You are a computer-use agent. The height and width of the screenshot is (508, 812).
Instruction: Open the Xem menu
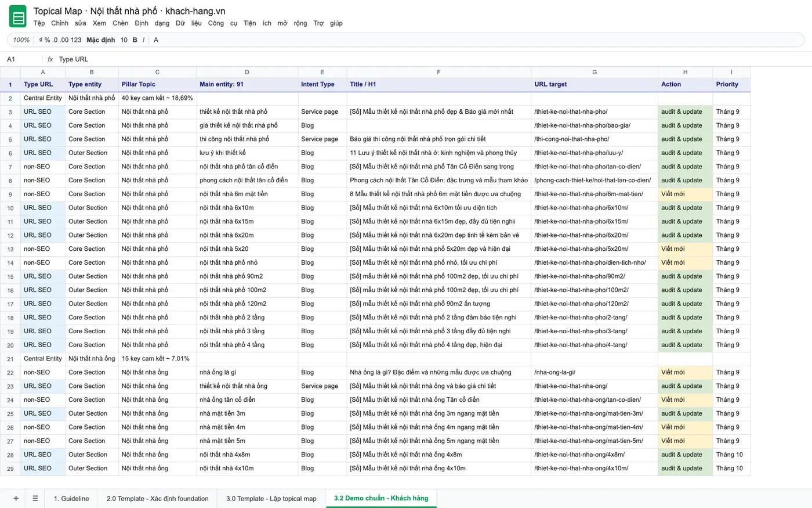click(x=99, y=23)
